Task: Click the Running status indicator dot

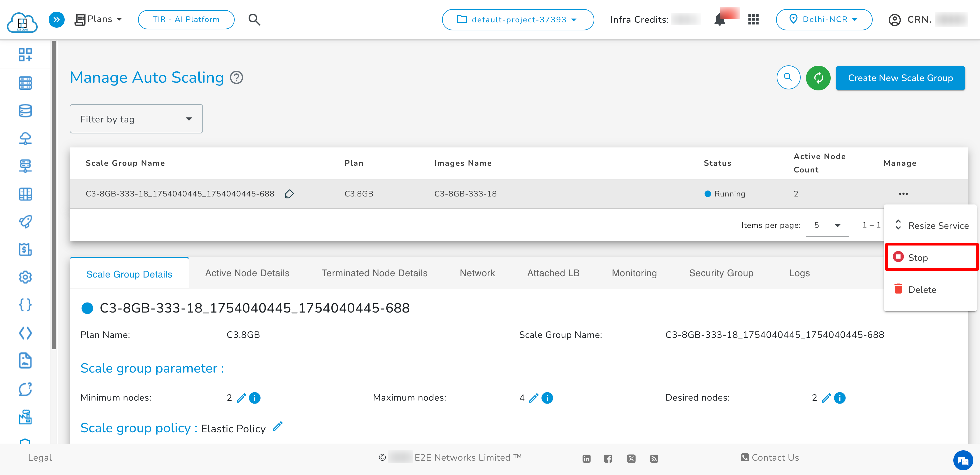Action: click(x=708, y=194)
